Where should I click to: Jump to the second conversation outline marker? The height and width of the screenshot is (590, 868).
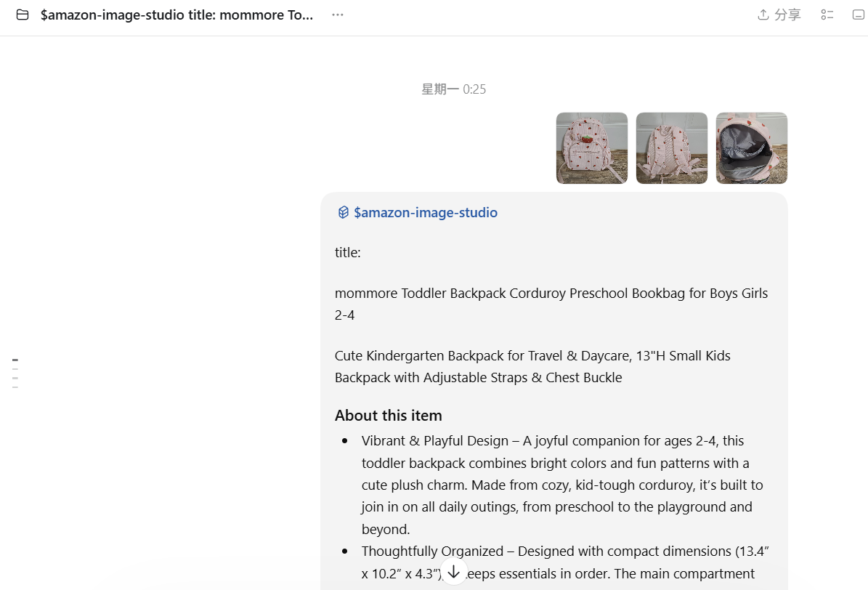point(15,369)
